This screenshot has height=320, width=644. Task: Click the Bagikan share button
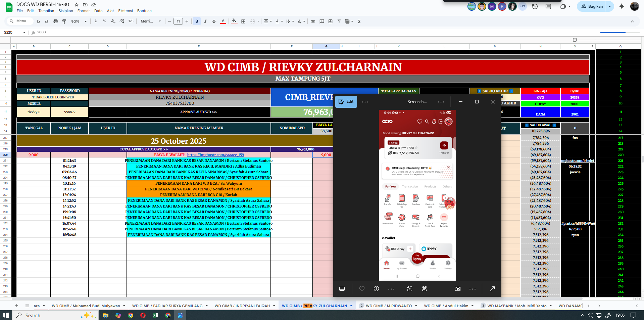pyautogui.click(x=592, y=6)
